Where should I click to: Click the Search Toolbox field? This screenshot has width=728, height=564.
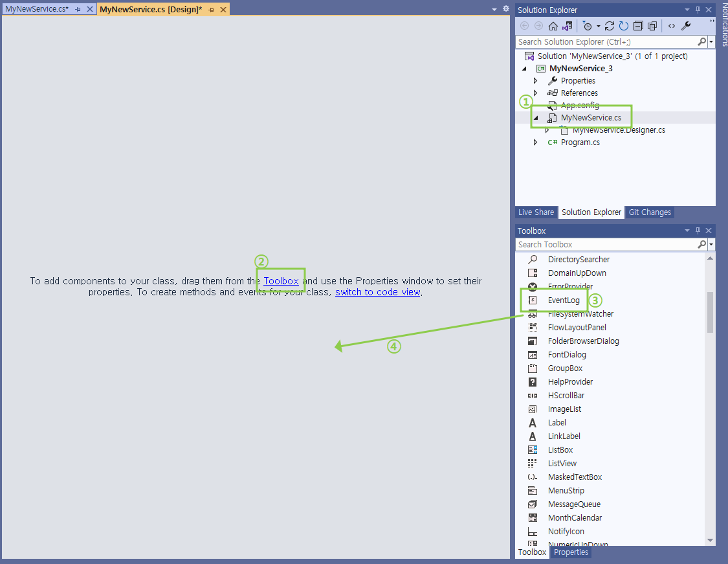point(606,244)
